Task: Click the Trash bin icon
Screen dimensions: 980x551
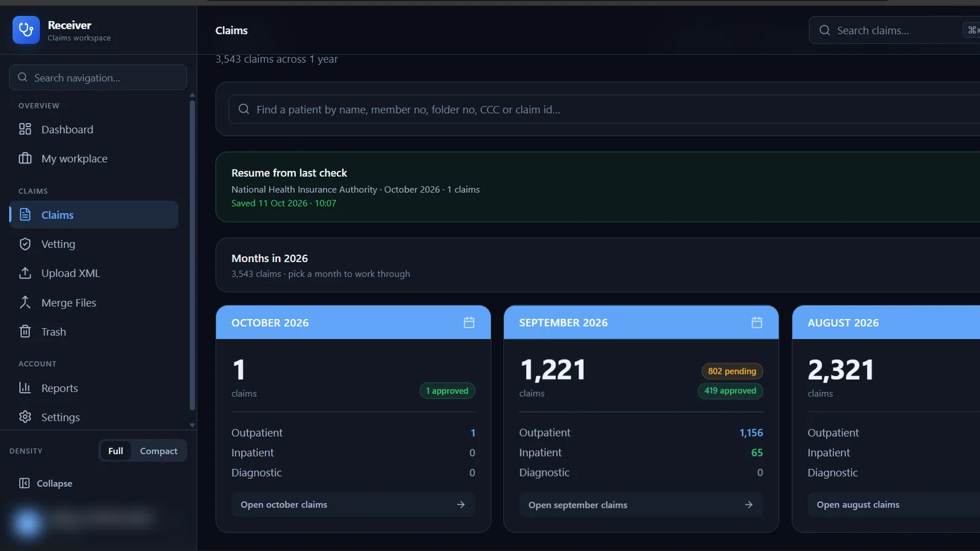Action: coord(25,332)
